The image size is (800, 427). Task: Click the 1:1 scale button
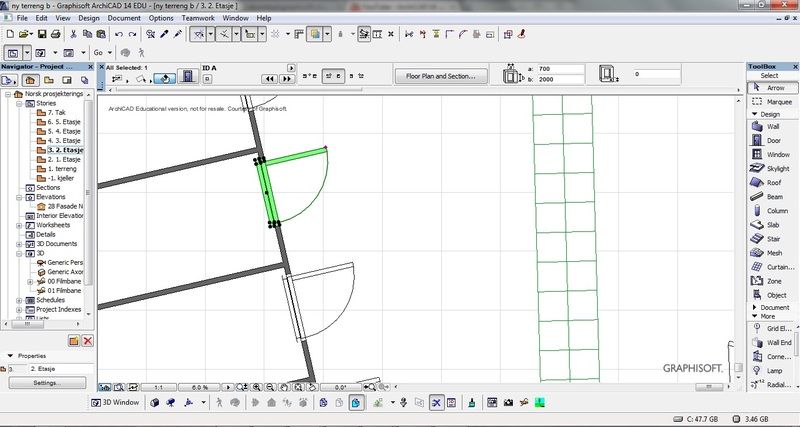159,388
